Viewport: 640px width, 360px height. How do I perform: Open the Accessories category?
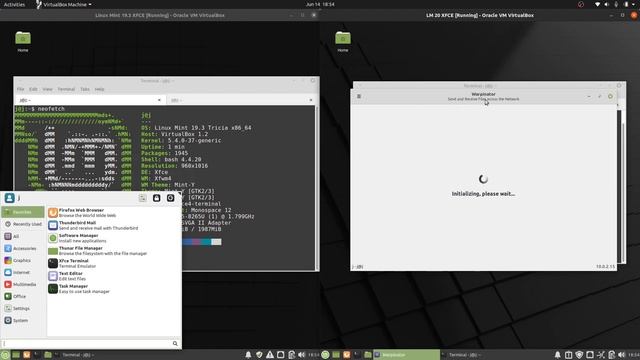(x=23, y=248)
